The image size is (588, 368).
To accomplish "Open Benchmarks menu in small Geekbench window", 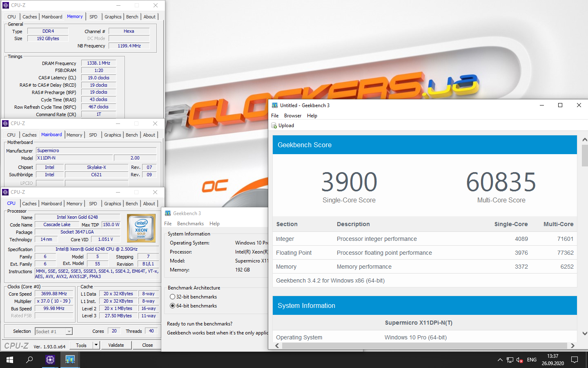I will (x=190, y=224).
